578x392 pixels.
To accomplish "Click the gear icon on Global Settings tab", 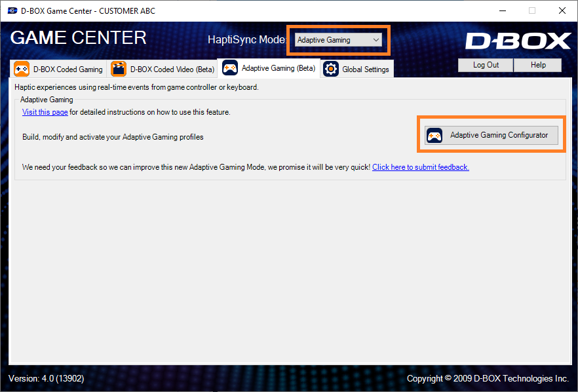I will (x=331, y=68).
